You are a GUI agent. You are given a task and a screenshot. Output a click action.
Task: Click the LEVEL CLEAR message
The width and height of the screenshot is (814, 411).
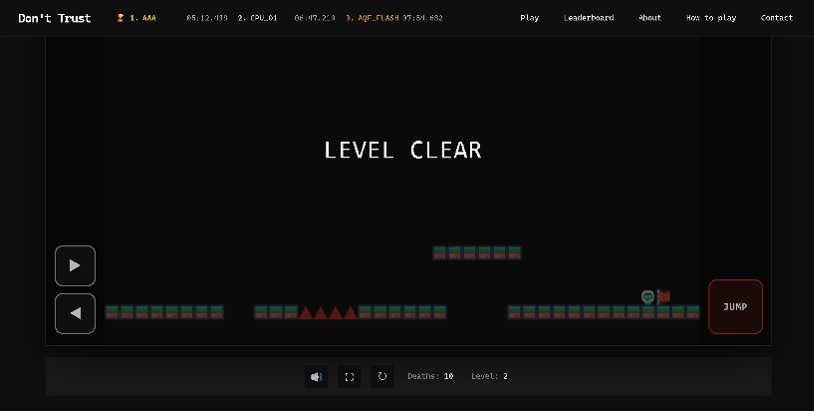403,150
